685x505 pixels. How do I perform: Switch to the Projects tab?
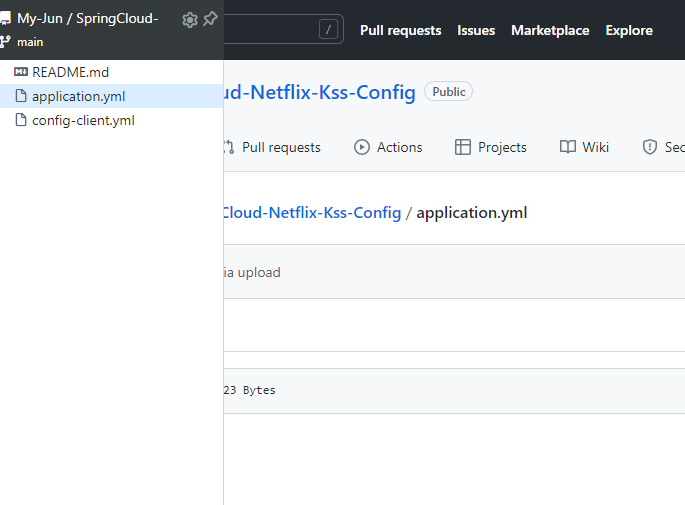[490, 147]
